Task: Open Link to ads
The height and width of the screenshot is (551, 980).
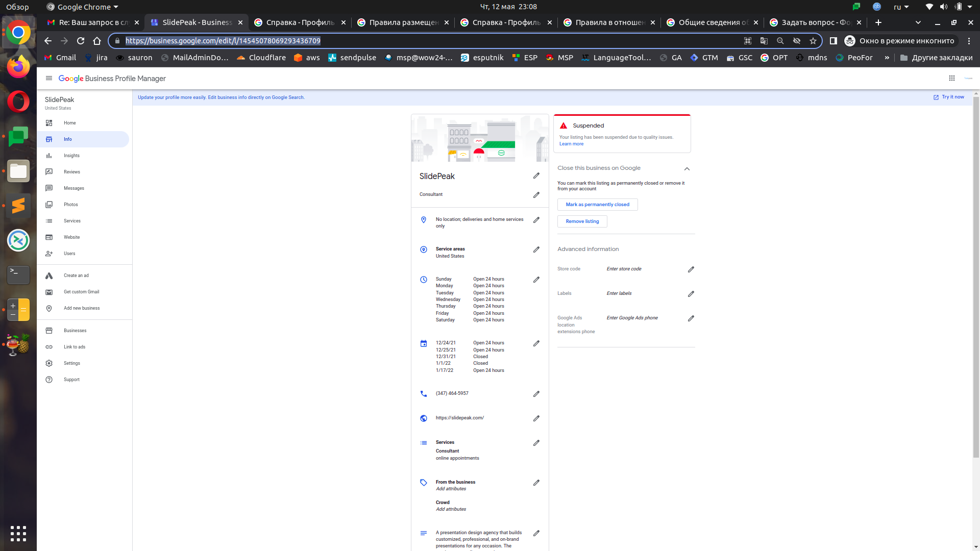Action: point(83,347)
